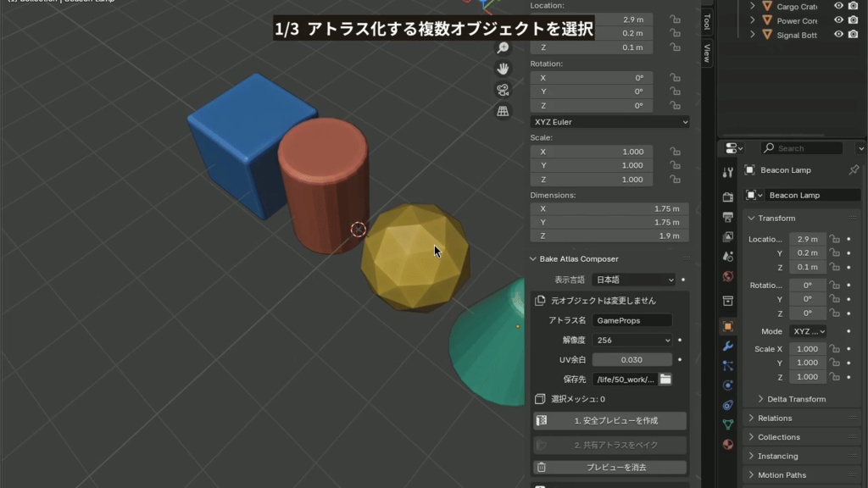This screenshot has width=868, height=488.
Task: Disable Signal Bott render camera toggle
Action: click(853, 34)
